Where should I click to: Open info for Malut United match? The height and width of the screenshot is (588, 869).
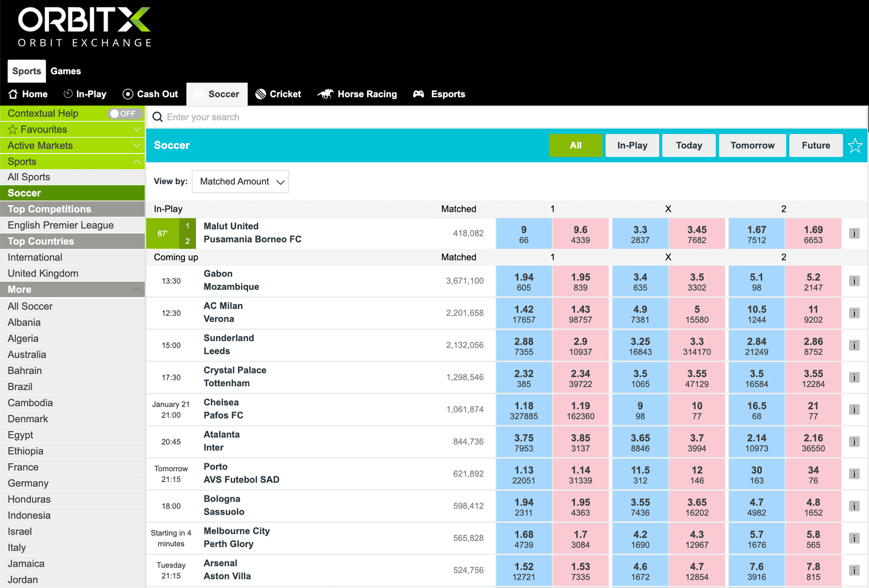click(854, 233)
